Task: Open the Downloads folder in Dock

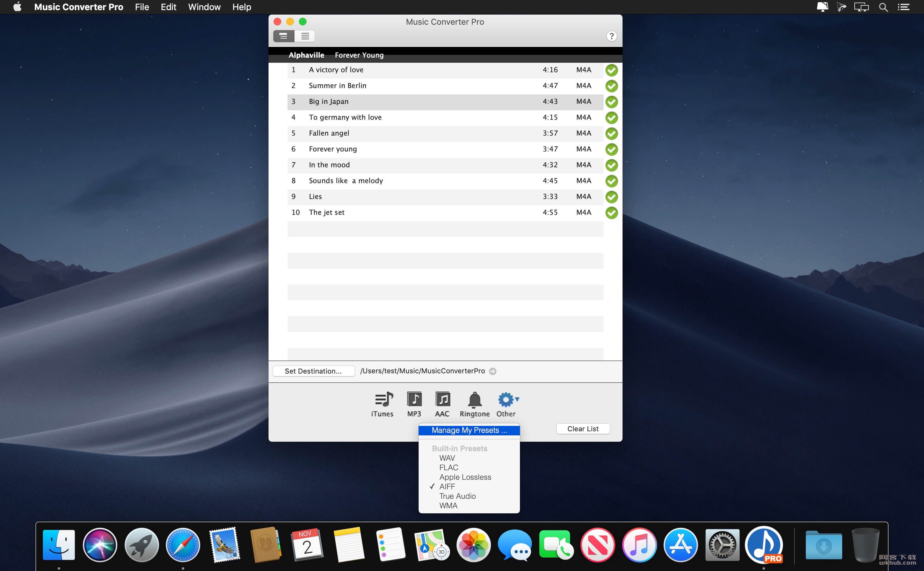Action: (x=824, y=545)
